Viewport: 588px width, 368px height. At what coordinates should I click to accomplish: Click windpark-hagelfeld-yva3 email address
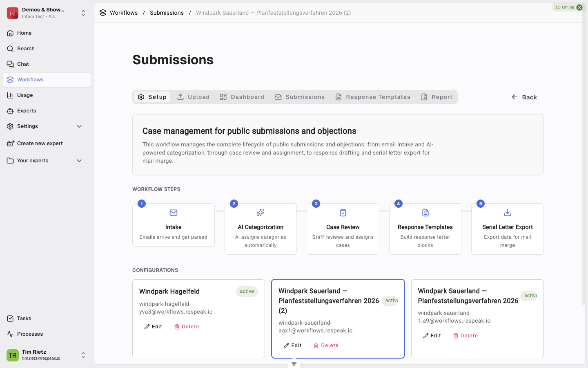[176, 308]
